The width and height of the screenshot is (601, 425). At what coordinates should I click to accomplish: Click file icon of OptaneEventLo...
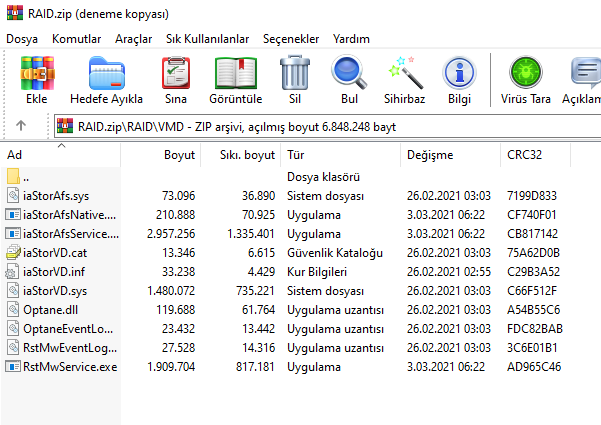(x=13, y=328)
